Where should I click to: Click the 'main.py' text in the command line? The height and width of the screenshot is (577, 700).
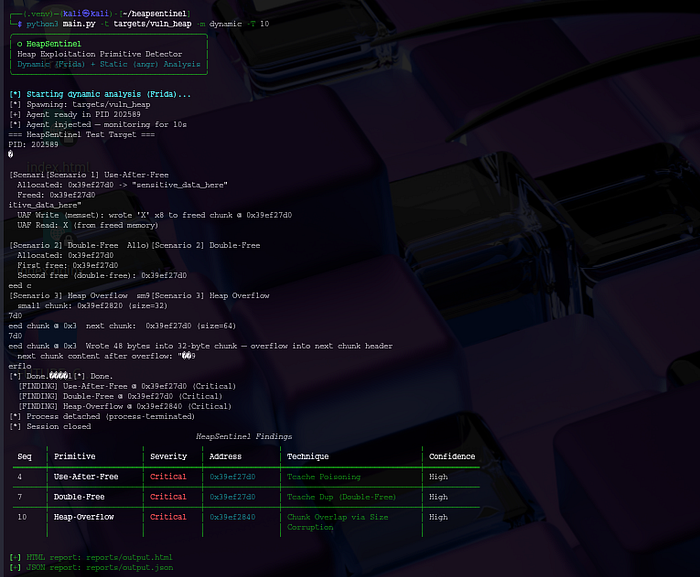tap(79, 24)
